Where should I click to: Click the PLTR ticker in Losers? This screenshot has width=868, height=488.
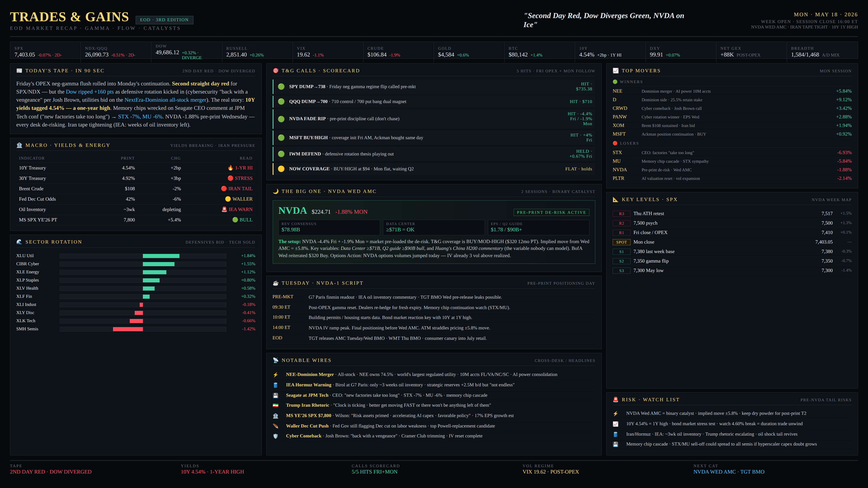pyautogui.click(x=618, y=178)
